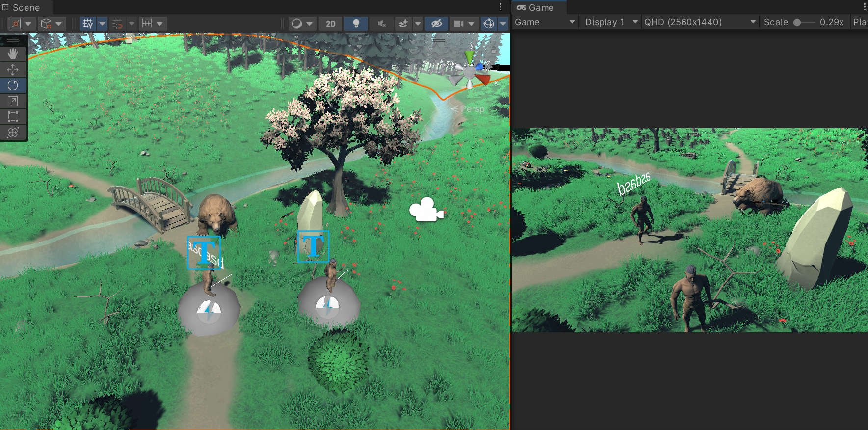The height and width of the screenshot is (430, 868).
Task: Select the right text T gizmo
Action: pos(313,246)
